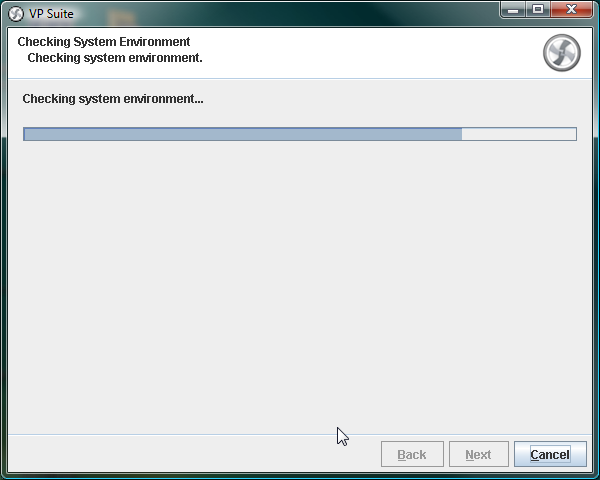
Task: Click the 'Checking system environment...' status text
Action: click(x=113, y=99)
